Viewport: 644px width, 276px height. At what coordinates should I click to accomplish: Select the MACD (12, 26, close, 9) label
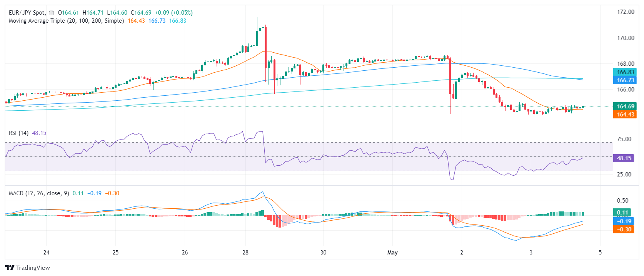(x=39, y=193)
